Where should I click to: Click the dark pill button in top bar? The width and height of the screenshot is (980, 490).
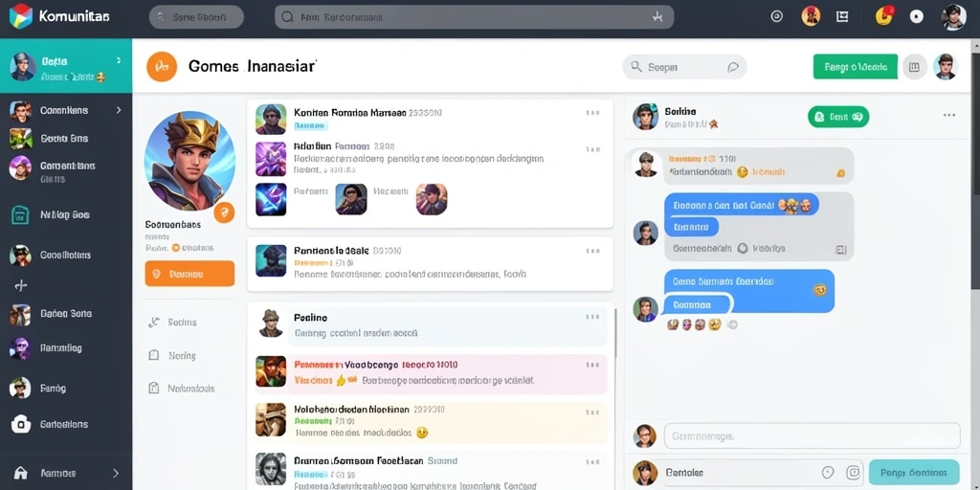196,17
